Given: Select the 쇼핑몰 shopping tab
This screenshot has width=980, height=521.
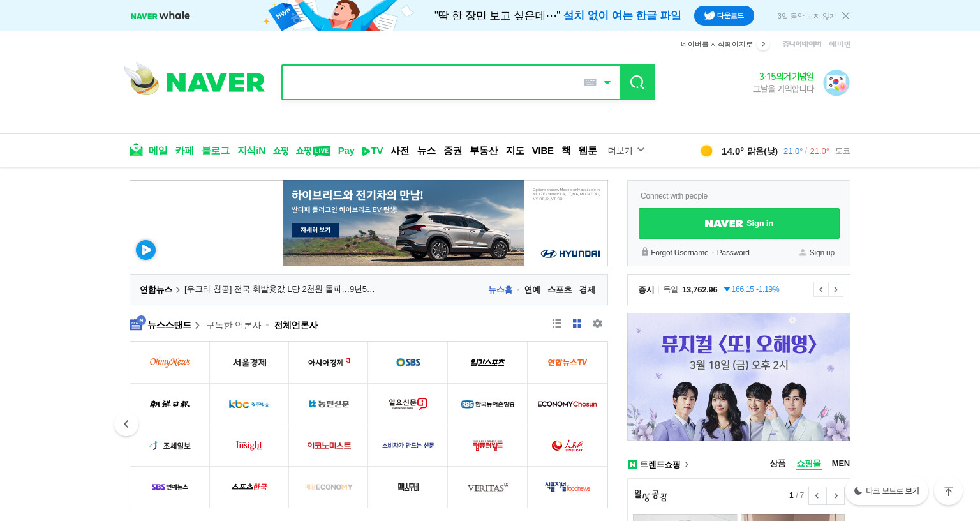Looking at the screenshot, I should (x=808, y=464).
